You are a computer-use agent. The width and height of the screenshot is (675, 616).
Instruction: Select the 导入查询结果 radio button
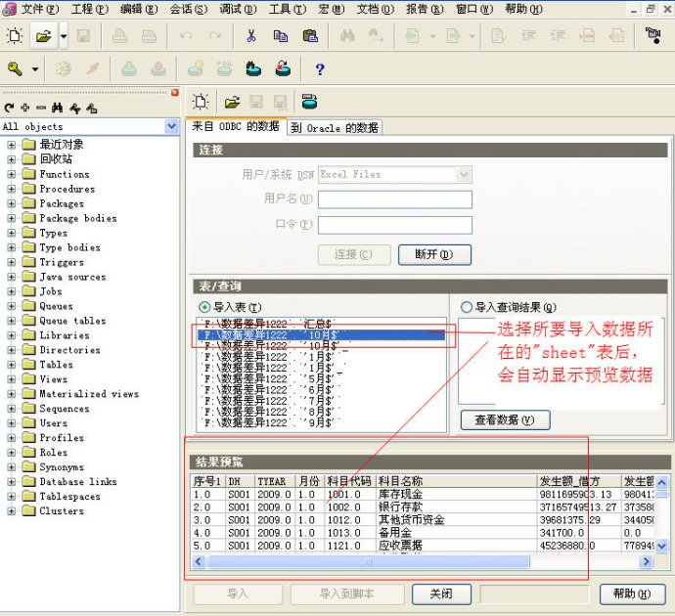(466, 307)
